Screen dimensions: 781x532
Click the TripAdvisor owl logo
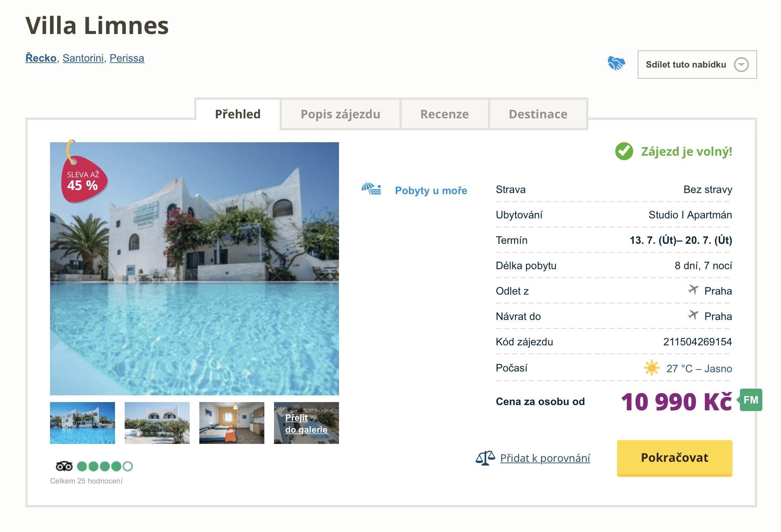(64, 466)
